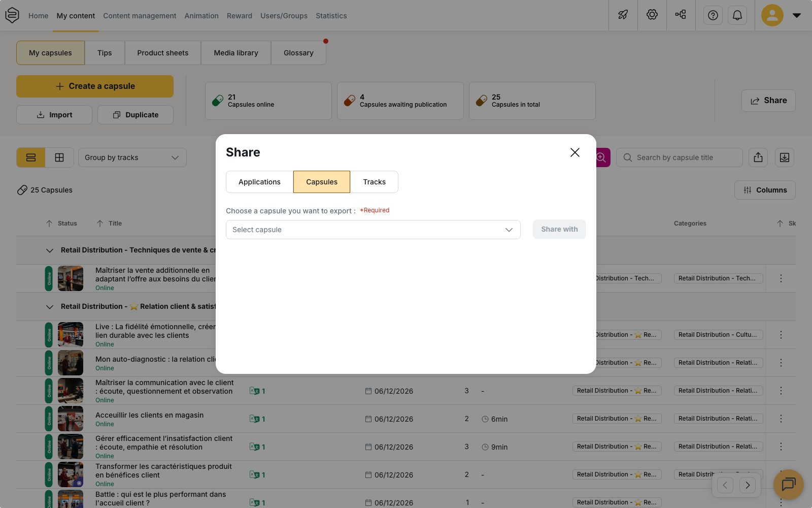Switch to grid view layout
The width and height of the screenshot is (812, 508).
59,157
